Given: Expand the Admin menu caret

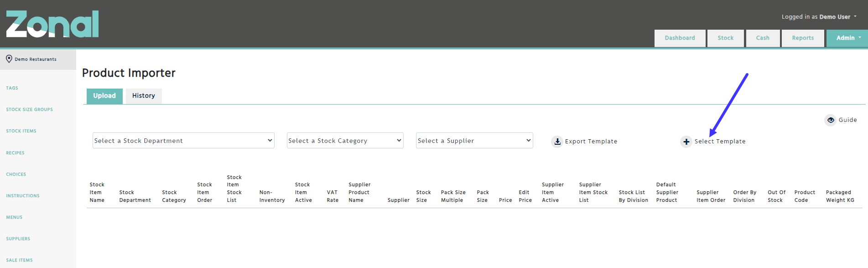Looking at the screenshot, I should tap(859, 37).
